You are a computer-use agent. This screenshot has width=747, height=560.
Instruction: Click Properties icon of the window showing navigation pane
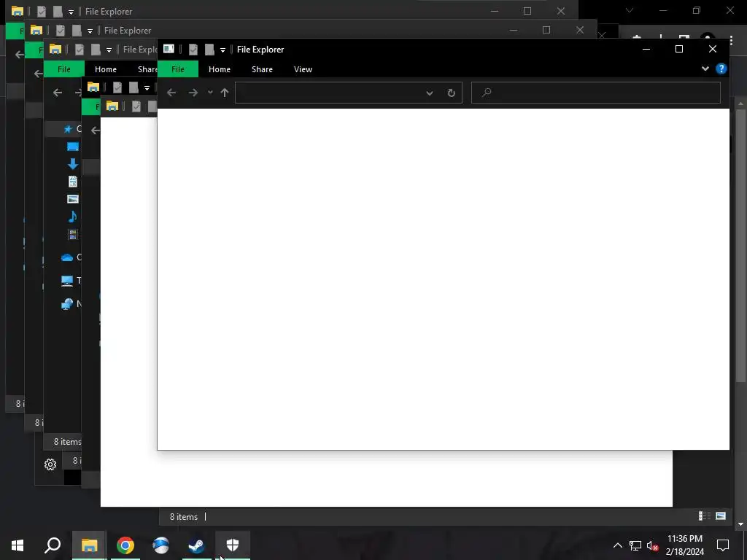80,49
